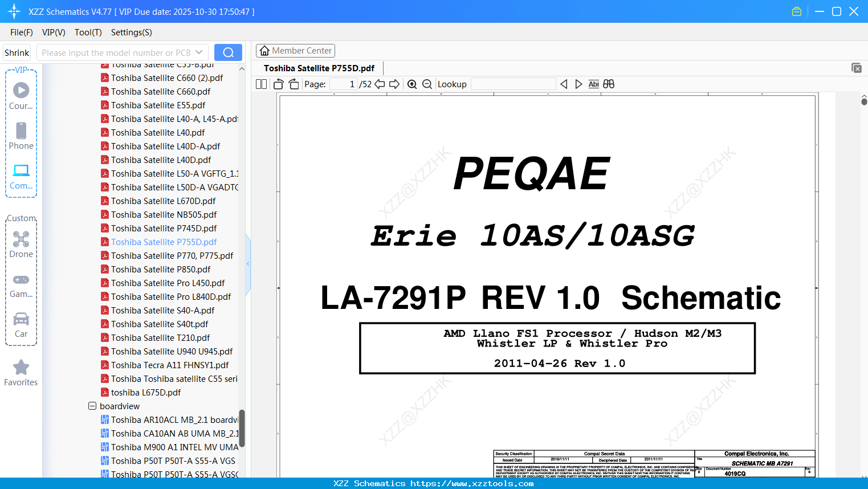The image size is (868, 489).
Task: Open the Favorites star
Action: coord(21,373)
